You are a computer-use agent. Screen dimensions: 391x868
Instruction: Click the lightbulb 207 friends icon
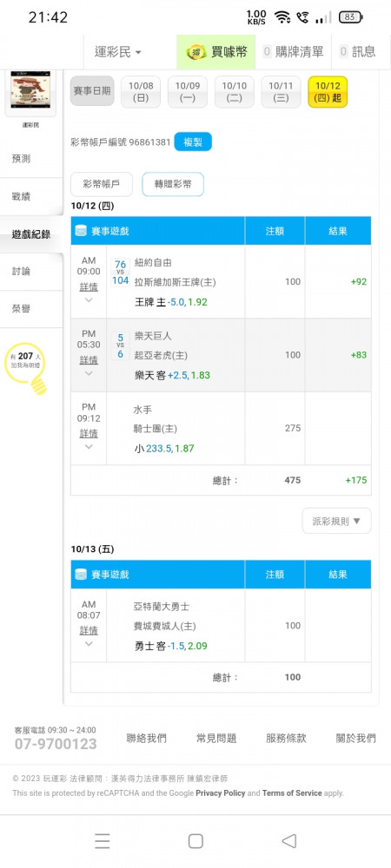tap(26, 367)
